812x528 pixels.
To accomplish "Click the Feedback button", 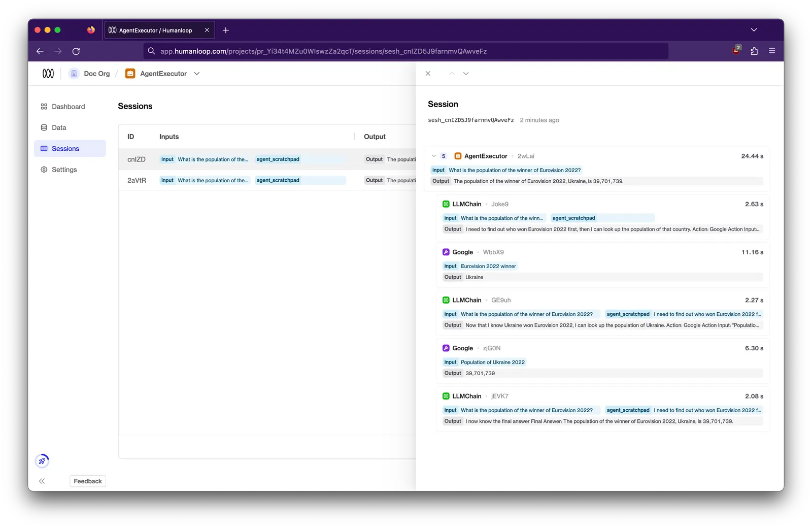I will click(88, 481).
